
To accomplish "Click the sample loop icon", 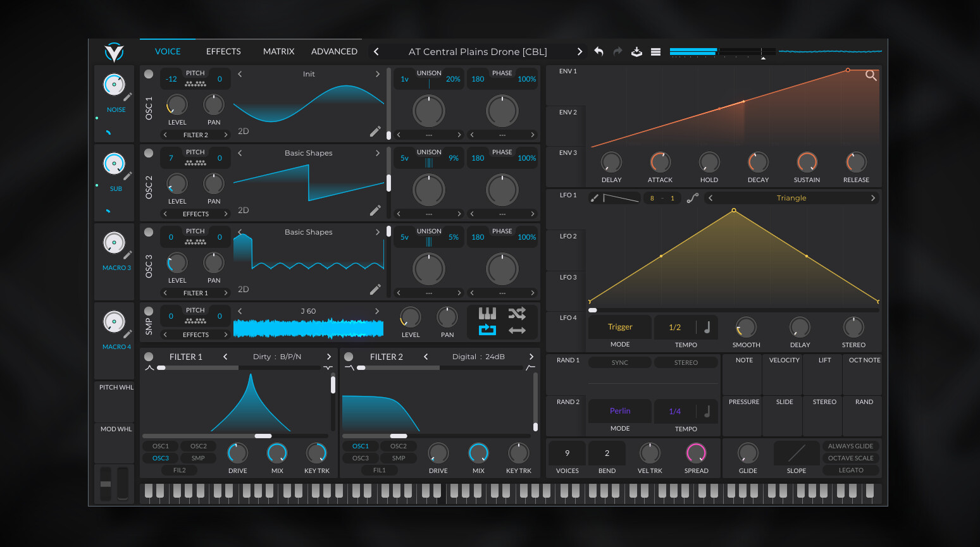I will tap(487, 329).
